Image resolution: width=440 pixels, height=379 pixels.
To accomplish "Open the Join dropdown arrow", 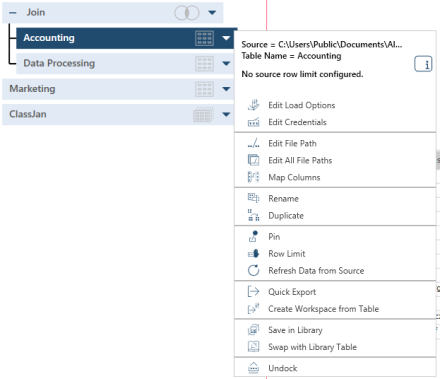I will (212, 13).
